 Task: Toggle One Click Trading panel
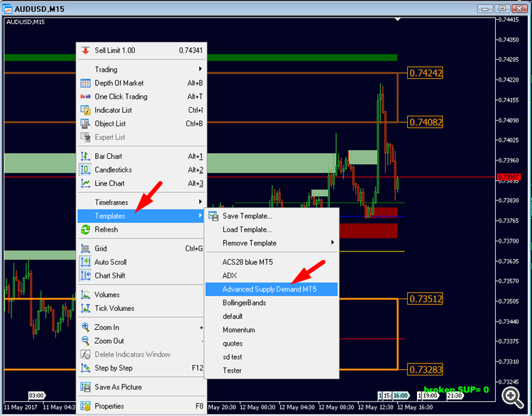pyautogui.click(x=141, y=97)
